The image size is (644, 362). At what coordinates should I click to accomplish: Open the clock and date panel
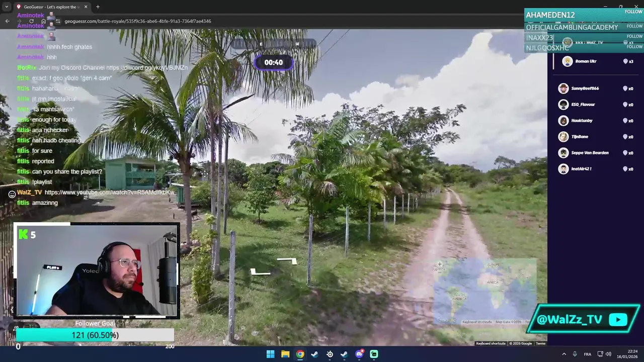626,354
